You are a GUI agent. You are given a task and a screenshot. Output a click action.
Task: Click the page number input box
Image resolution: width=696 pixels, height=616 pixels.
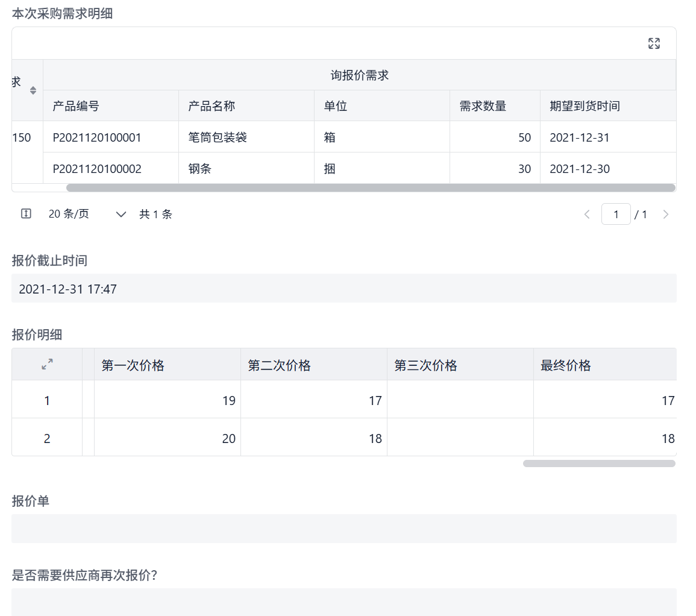coord(615,215)
